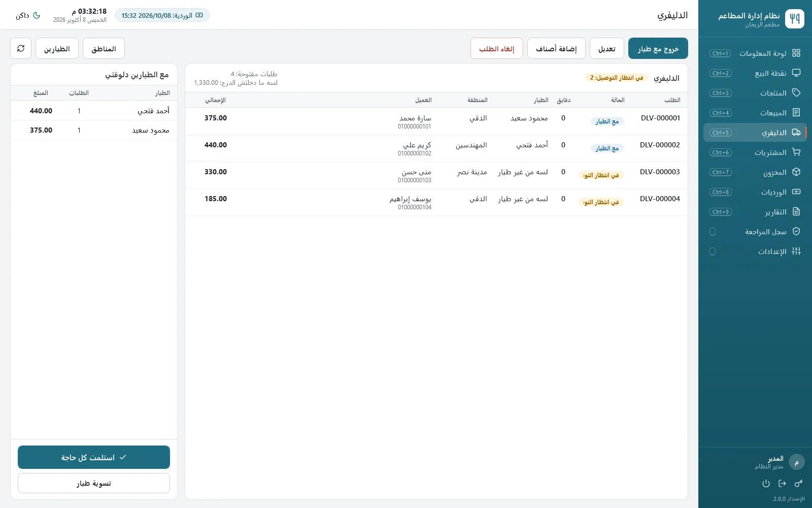
Task: Click the restaurant fork-and-knife logo
Action: [795, 19]
